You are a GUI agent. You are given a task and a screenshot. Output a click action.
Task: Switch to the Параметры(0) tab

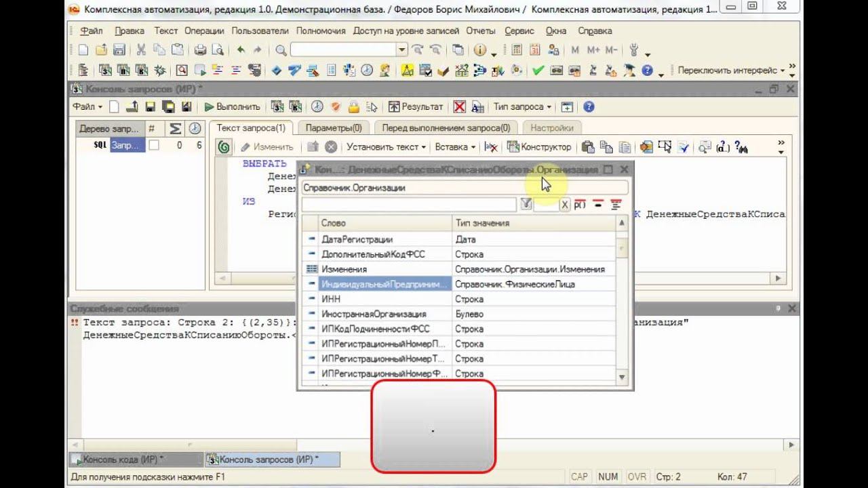click(334, 127)
